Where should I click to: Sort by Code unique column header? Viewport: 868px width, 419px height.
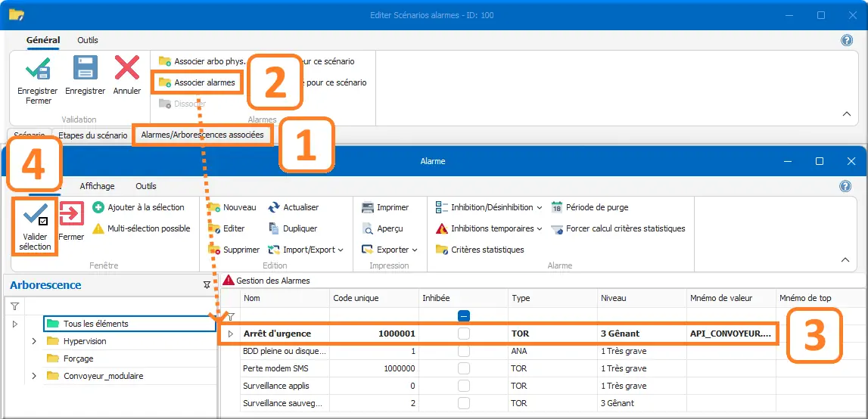374,298
